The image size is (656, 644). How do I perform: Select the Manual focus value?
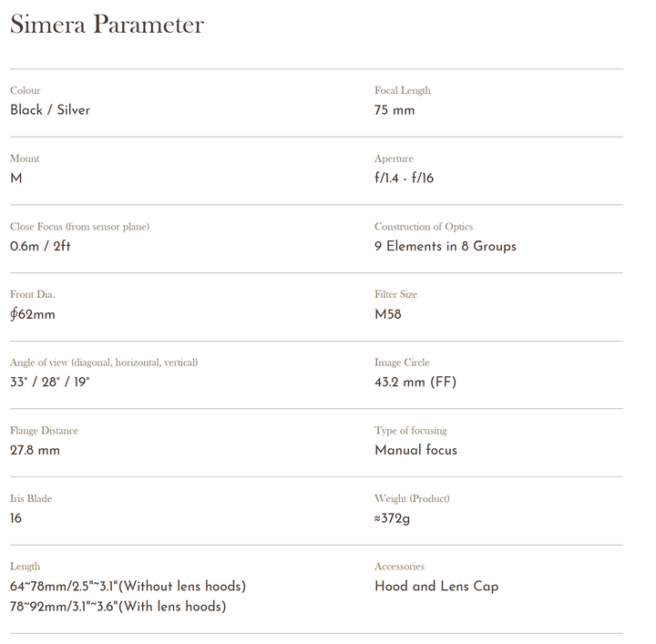(416, 450)
